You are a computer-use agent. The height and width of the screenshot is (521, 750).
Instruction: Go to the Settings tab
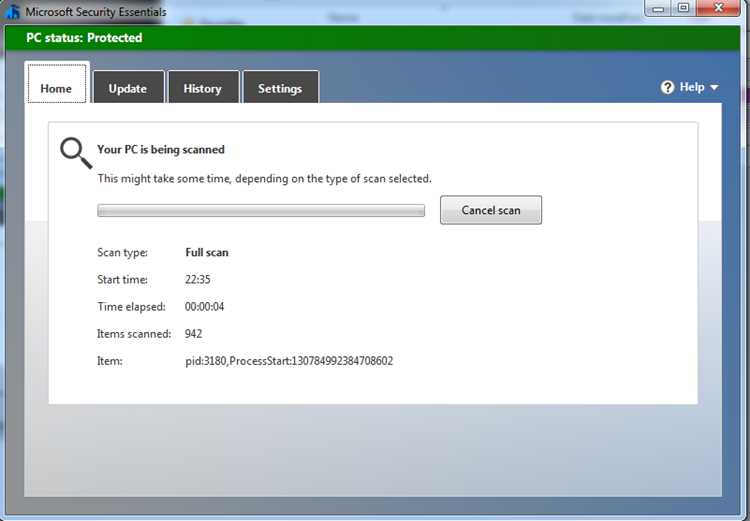280,87
